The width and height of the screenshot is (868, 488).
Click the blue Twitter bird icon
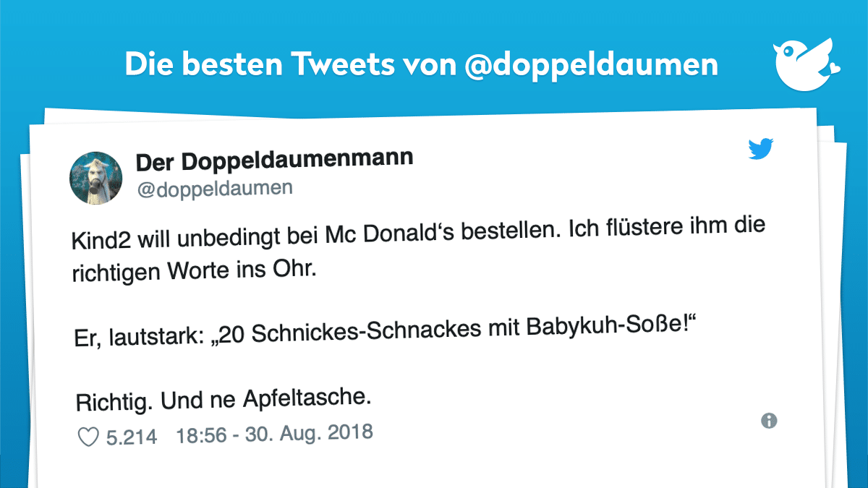tap(761, 149)
